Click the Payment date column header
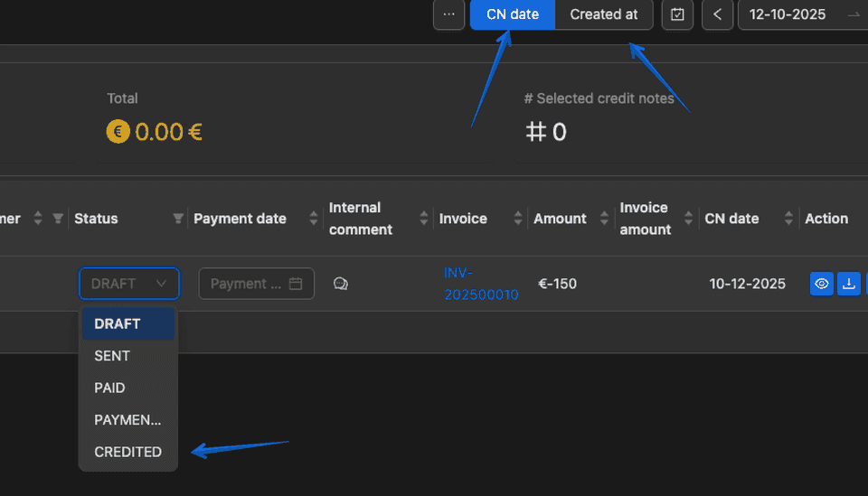 point(240,219)
